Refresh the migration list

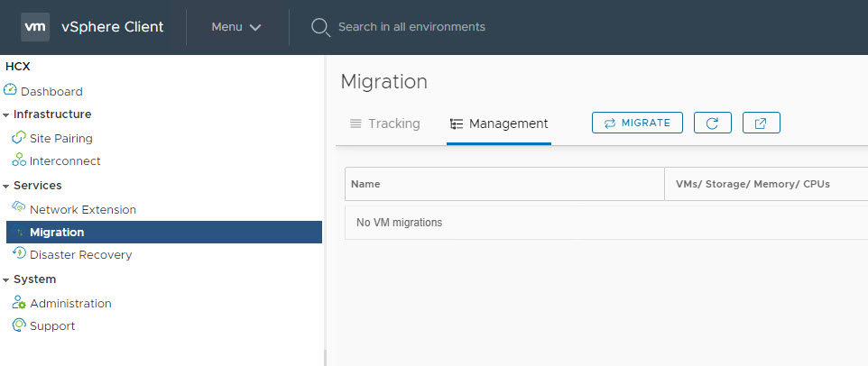coord(712,123)
